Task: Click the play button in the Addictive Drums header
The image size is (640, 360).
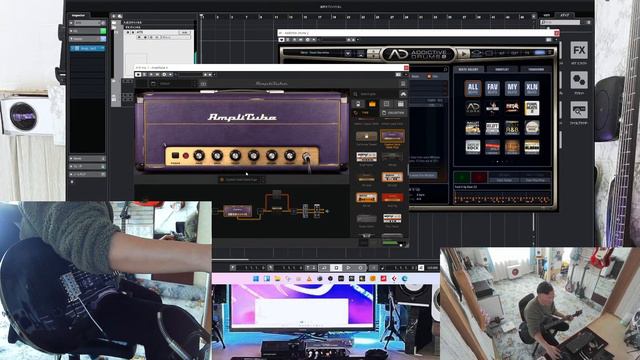Action: point(464,53)
